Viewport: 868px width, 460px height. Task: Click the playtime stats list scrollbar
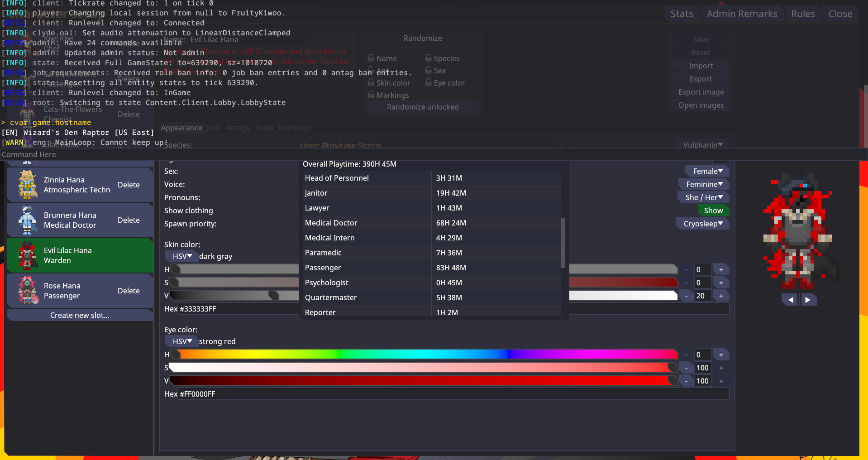pos(563,244)
